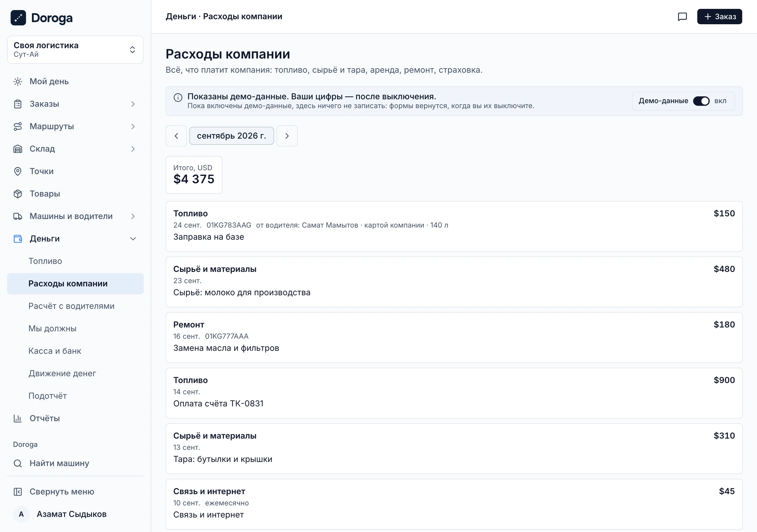Open the сентябрь 2026 г. month picker
Viewport: 757px width, 532px height.
232,136
